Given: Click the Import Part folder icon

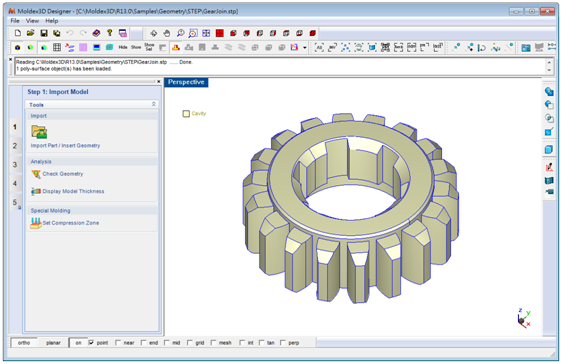Looking at the screenshot, I should [x=39, y=132].
